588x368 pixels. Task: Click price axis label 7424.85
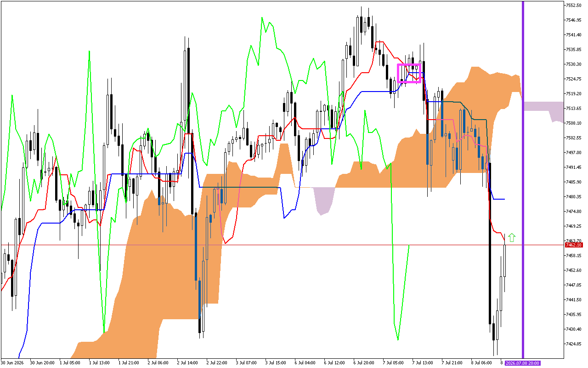(573, 344)
